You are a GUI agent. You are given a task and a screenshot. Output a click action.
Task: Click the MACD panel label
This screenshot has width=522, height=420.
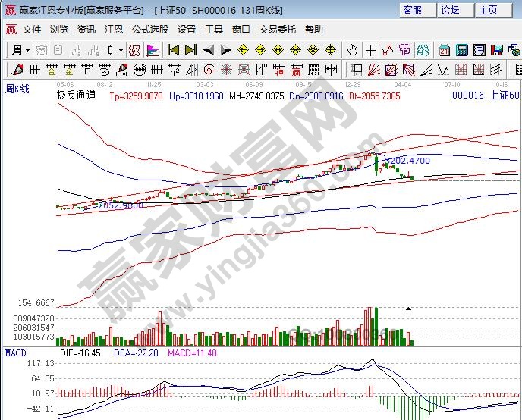click(x=17, y=353)
